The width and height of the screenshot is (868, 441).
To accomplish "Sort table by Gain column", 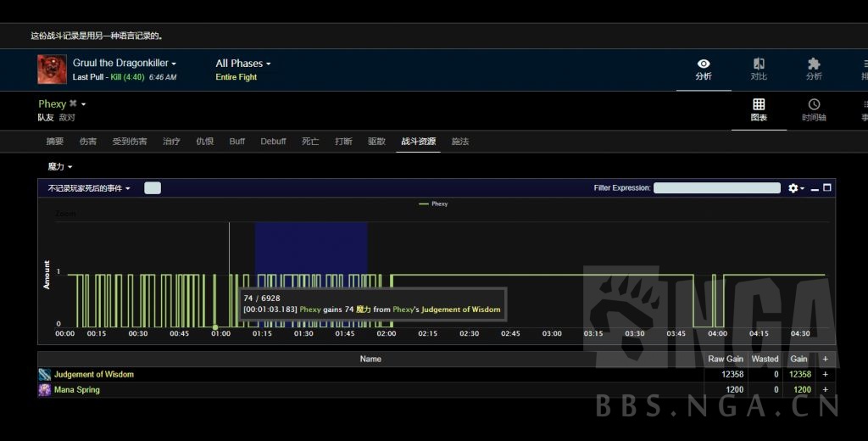I will click(798, 359).
